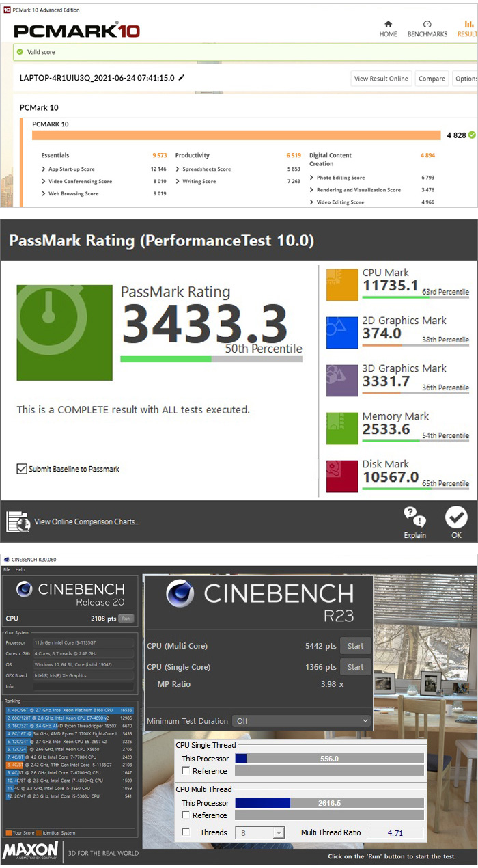
Task: Click the Multi Thread This Processor bar 2616.5
Action: click(329, 803)
